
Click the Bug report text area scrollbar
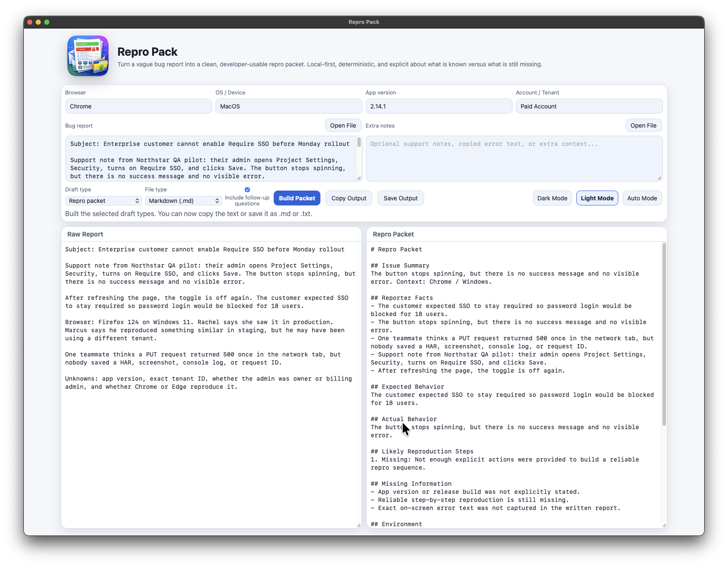pos(359,142)
